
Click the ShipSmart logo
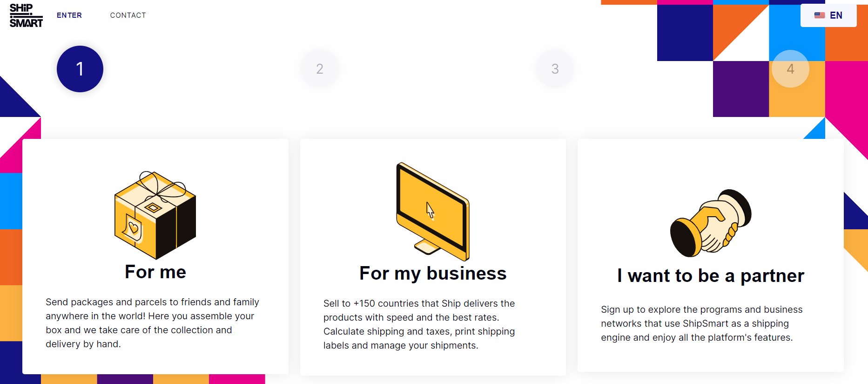(26, 15)
